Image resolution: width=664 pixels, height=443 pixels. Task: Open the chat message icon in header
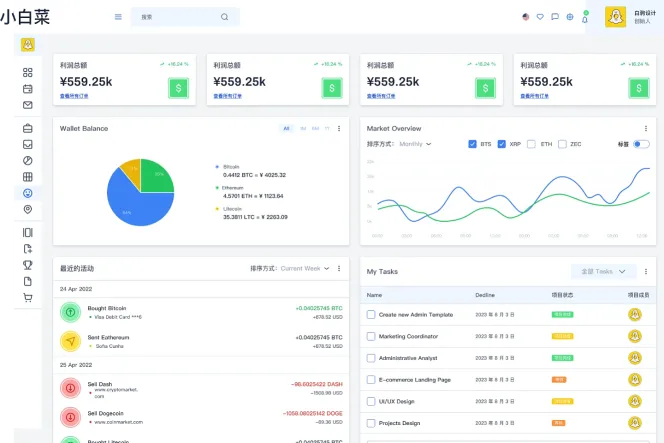555,17
